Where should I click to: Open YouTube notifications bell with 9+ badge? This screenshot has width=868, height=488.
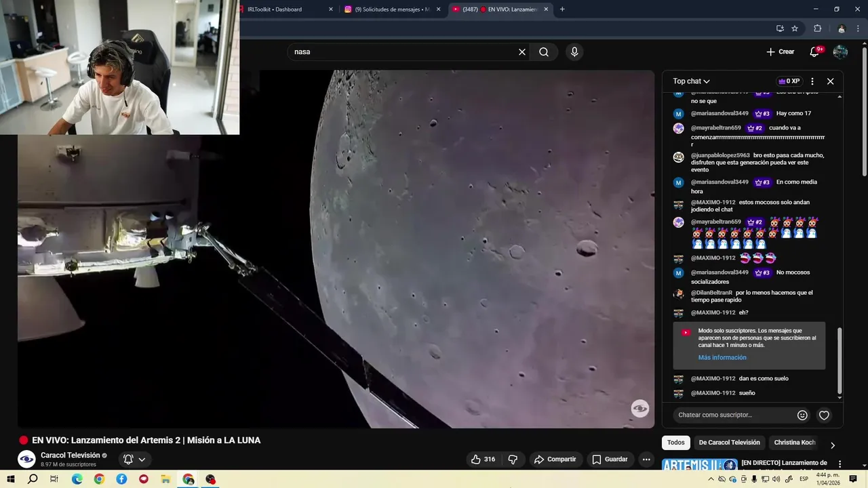[815, 52]
